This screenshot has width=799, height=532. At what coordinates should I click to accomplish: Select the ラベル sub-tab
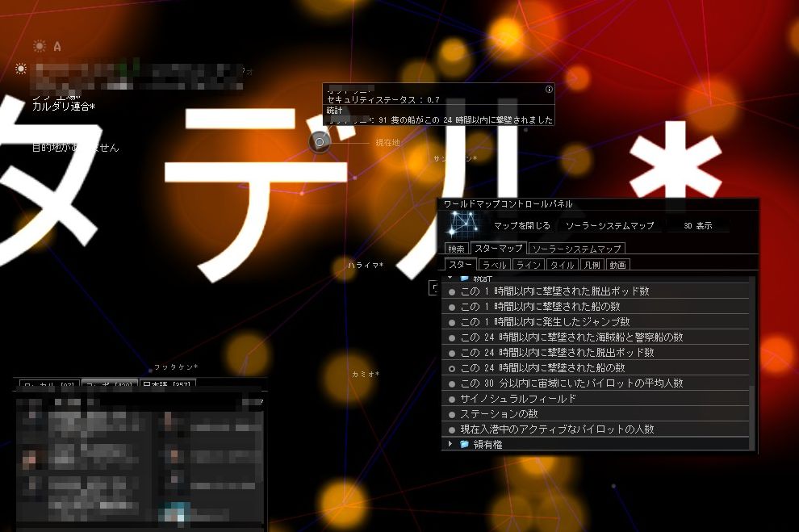494,265
